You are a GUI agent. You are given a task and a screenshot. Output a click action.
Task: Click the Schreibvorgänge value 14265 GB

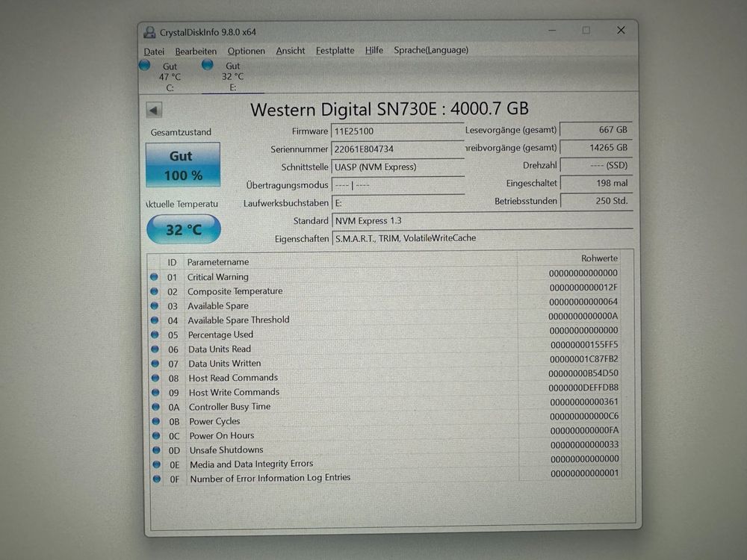[595, 148]
